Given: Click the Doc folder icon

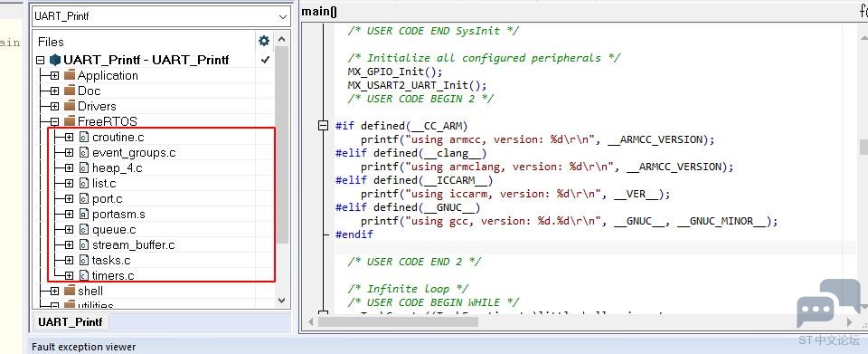Looking at the screenshot, I should pos(70,91).
